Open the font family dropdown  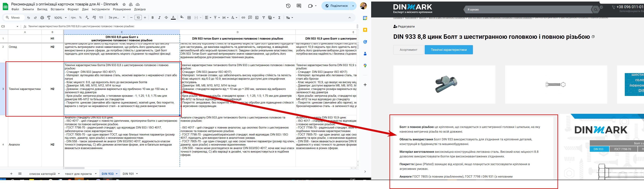(x=117, y=18)
